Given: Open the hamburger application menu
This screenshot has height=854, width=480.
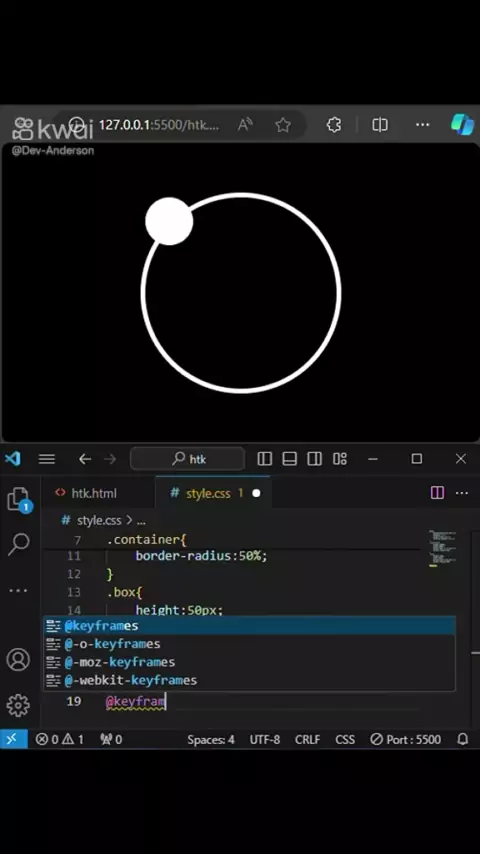Looking at the screenshot, I should coord(47,459).
